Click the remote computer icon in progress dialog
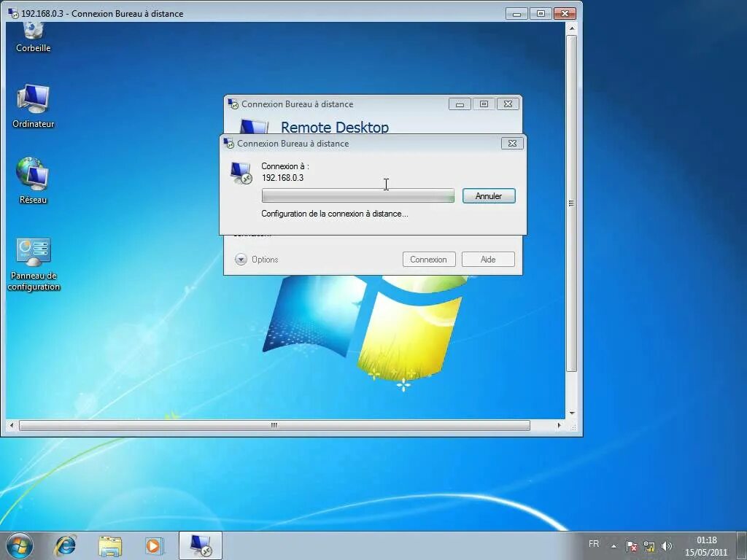The height and width of the screenshot is (560, 747). (x=241, y=173)
